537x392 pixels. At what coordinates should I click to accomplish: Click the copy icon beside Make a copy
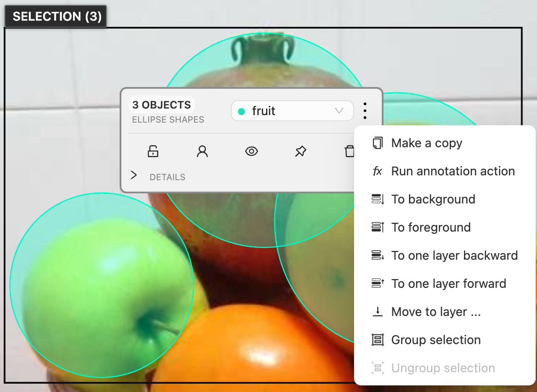(x=377, y=143)
